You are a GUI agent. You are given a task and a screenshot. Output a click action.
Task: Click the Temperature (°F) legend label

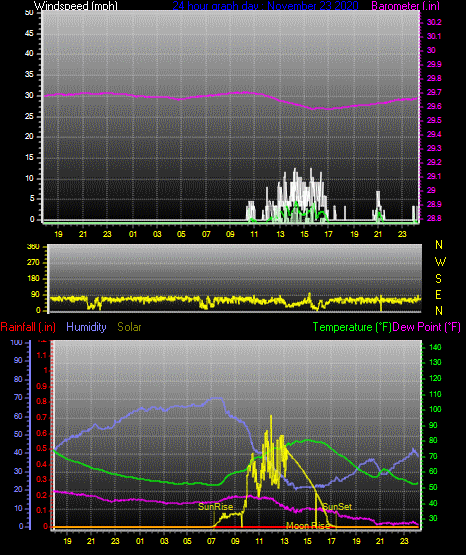pyautogui.click(x=352, y=327)
